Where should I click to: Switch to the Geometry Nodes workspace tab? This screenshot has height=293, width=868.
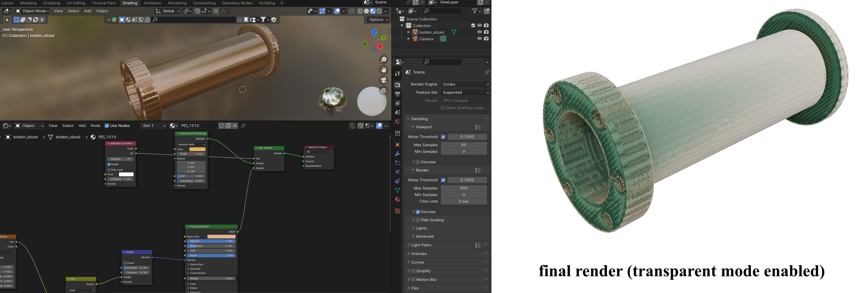point(237,3)
